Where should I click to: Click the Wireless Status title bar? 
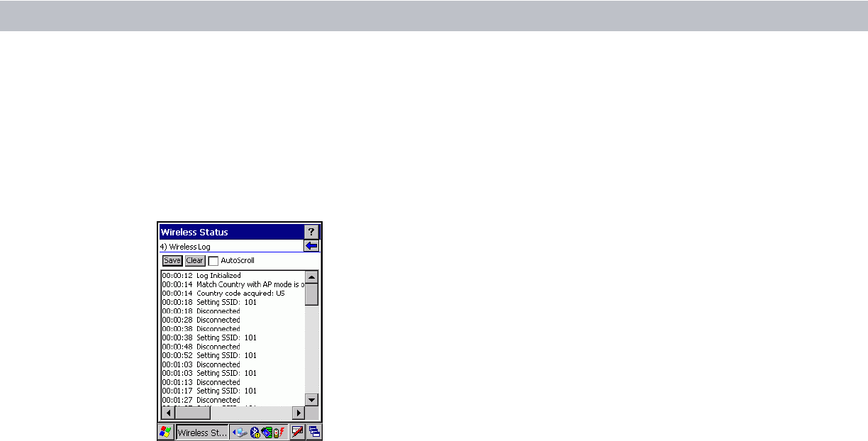231,232
